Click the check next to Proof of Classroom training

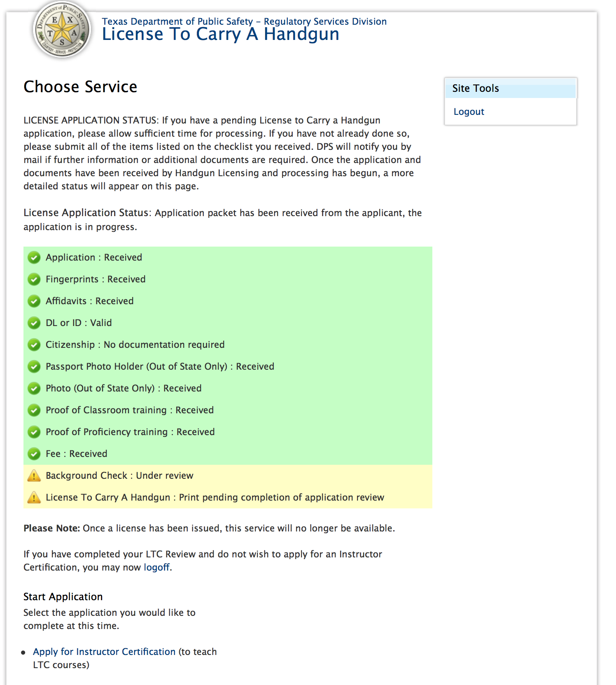pos(34,410)
